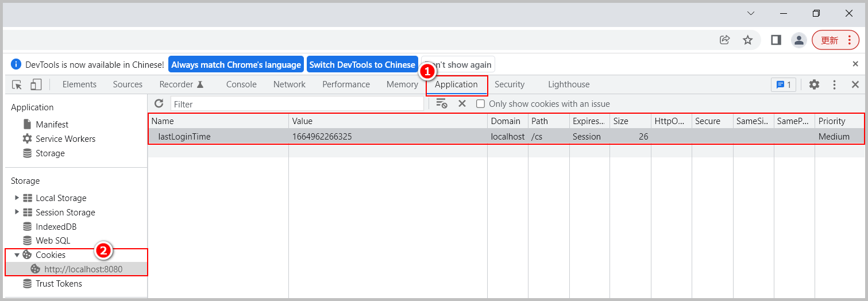Viewport: 868px width, 301px height.
Task: Sort by Secure column header
Action: point(712,121)
